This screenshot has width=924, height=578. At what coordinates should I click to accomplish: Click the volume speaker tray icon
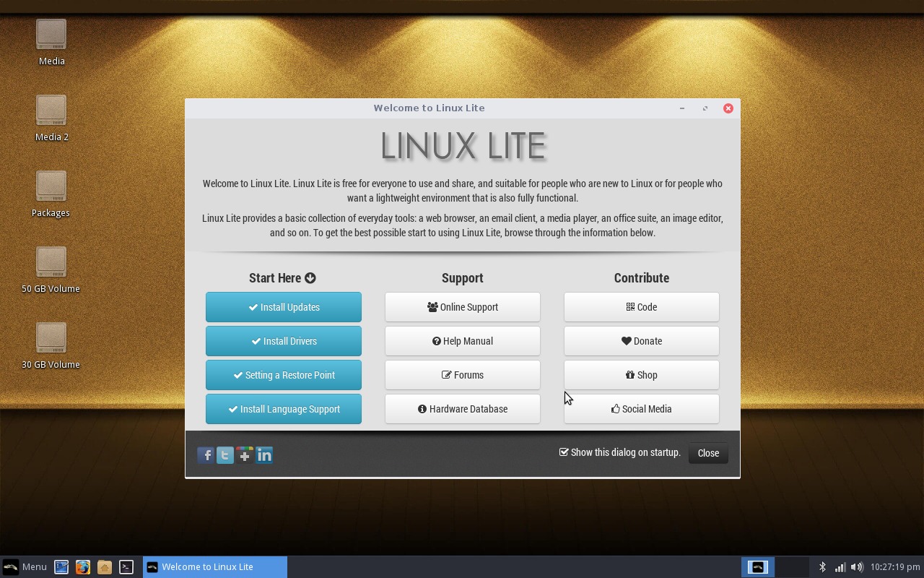[x=857, y=567]
